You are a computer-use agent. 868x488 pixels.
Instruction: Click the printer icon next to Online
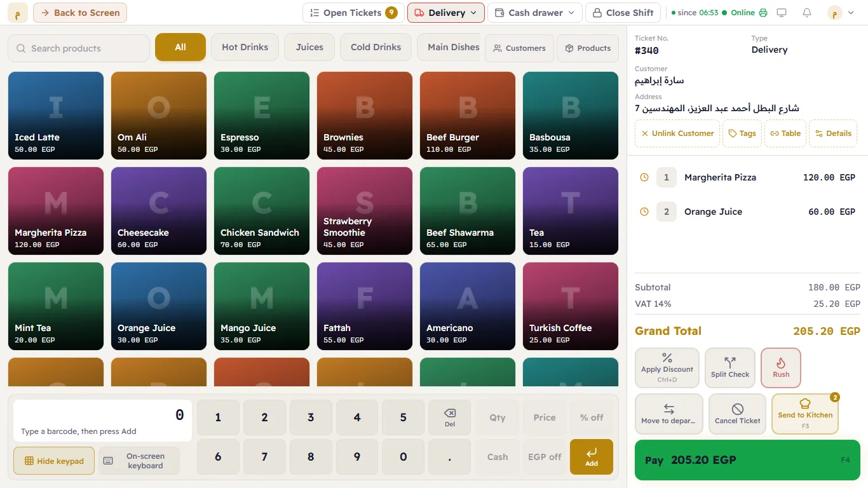click(x=763, y=13)
